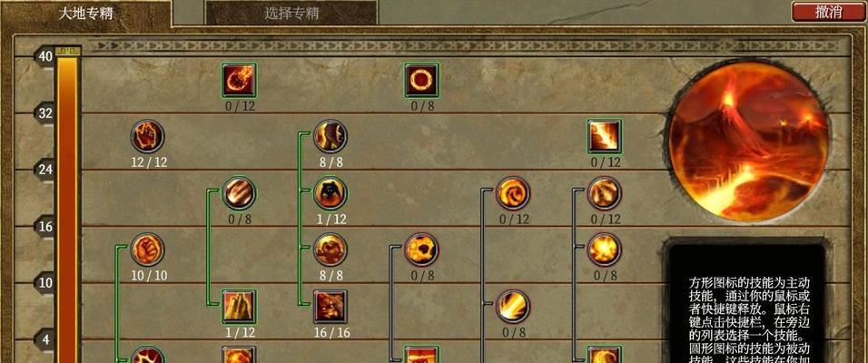The width and height of the screenshot is (868, 363).
Task: Click the volcano mastery emblem orb
Action: coord(748,142)
